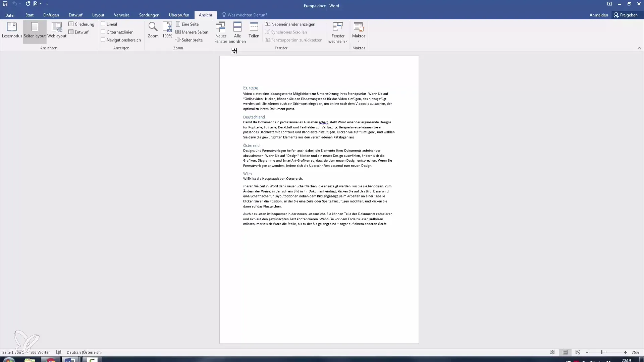
Task: Choose the Mehrere Seiten zoom option
Action: tap(192, 32)
